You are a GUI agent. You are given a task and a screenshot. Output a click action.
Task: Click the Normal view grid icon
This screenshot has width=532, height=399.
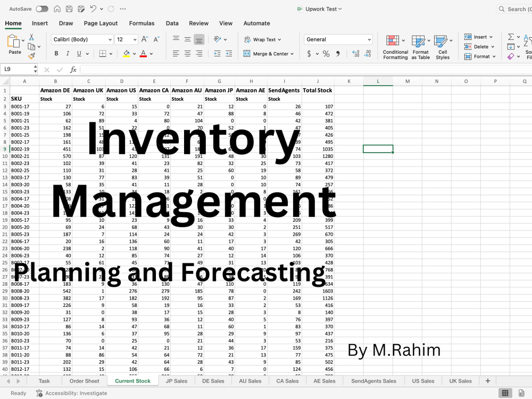pyautogui.click(x=505, y=393)
